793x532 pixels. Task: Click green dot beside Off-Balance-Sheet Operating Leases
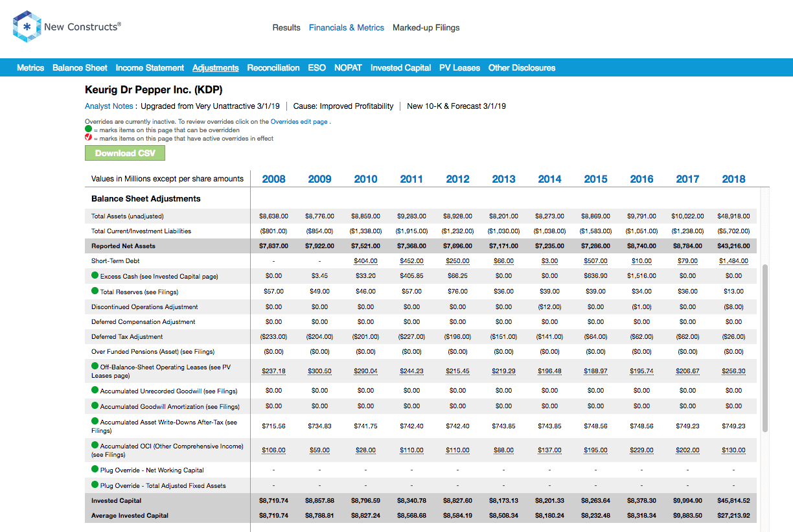point(95,366)
